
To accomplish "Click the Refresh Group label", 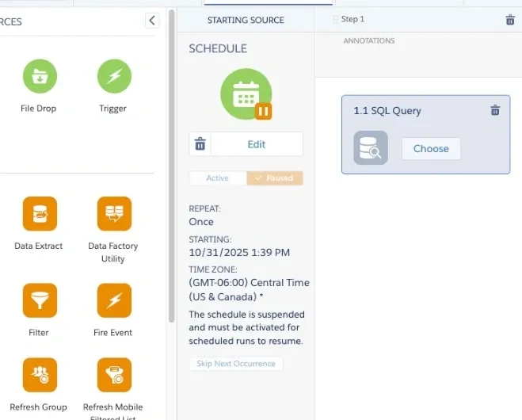I will [38, 407].
